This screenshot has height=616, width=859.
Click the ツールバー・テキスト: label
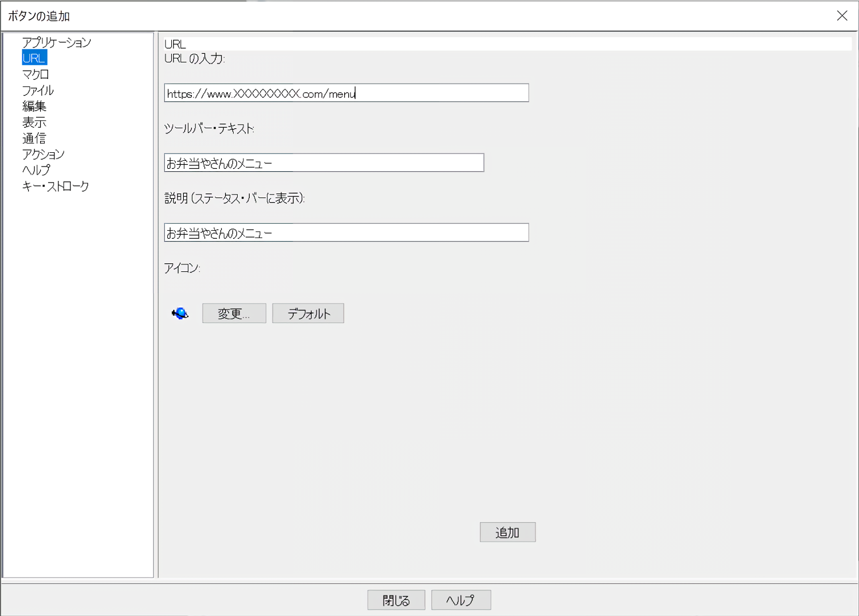(x=209, y=128)
